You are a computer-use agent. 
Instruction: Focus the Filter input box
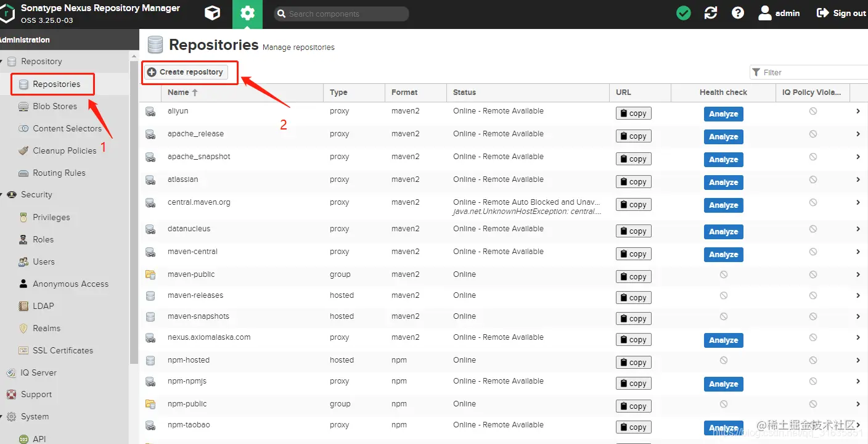tap(809, 72)
